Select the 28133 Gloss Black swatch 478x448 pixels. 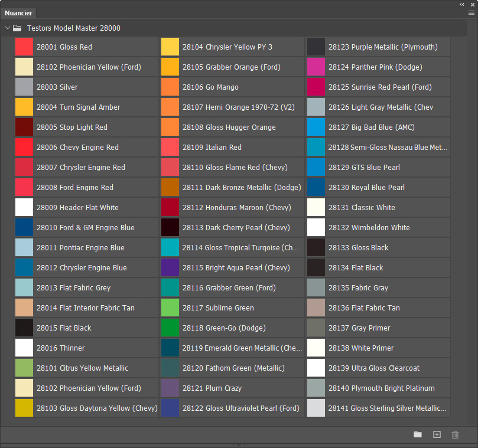click(316, 248)
